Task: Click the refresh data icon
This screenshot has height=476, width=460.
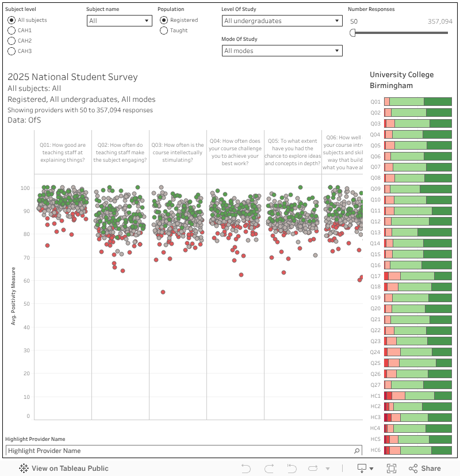Action: tap(314, 468)
